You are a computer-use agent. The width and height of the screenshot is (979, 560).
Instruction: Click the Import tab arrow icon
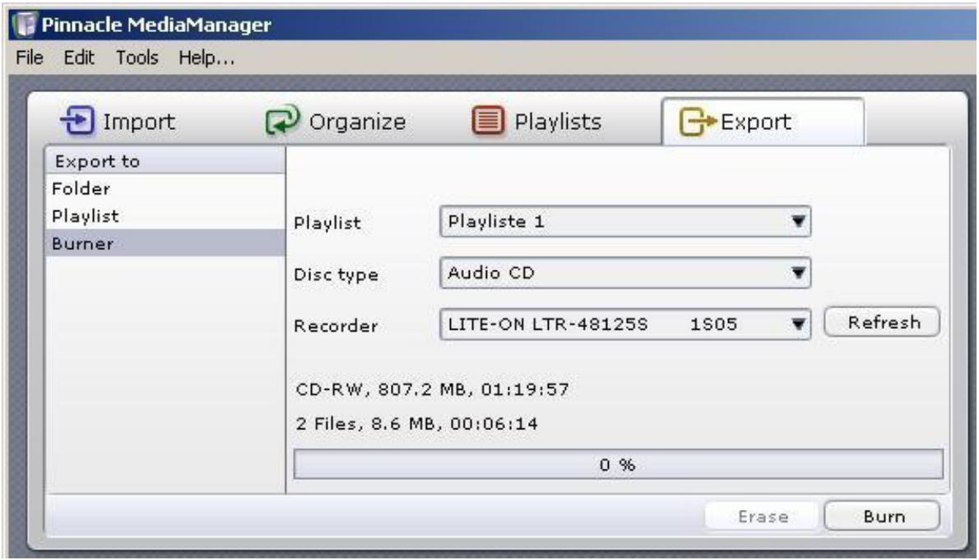point(77,121)
